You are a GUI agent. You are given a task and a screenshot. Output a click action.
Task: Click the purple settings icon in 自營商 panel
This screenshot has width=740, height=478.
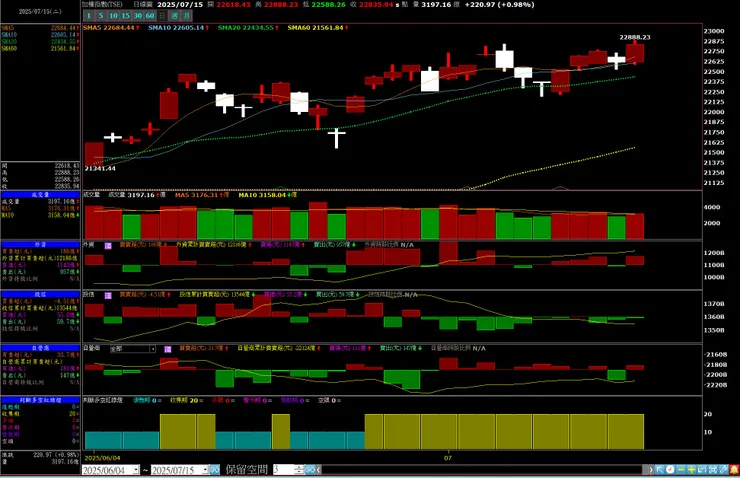pyautogui.click(x=168, y=349)
